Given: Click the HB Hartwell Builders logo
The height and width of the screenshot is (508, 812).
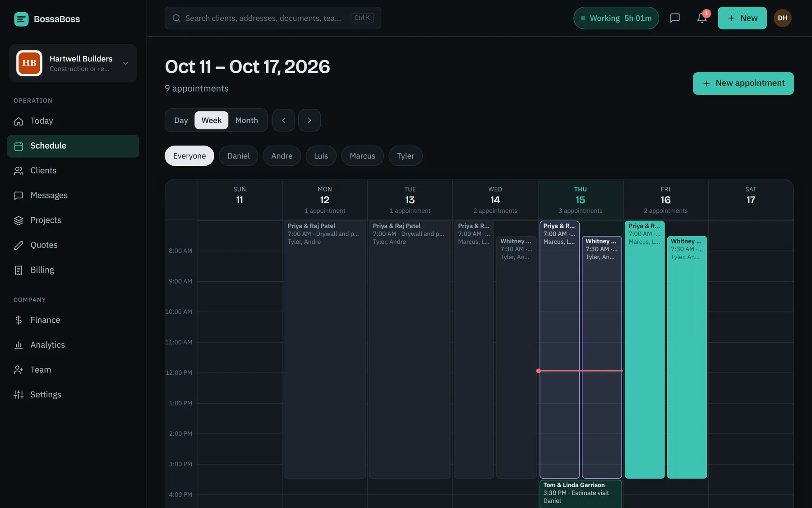Looking at the screenshot, I should tap(29, 63).
